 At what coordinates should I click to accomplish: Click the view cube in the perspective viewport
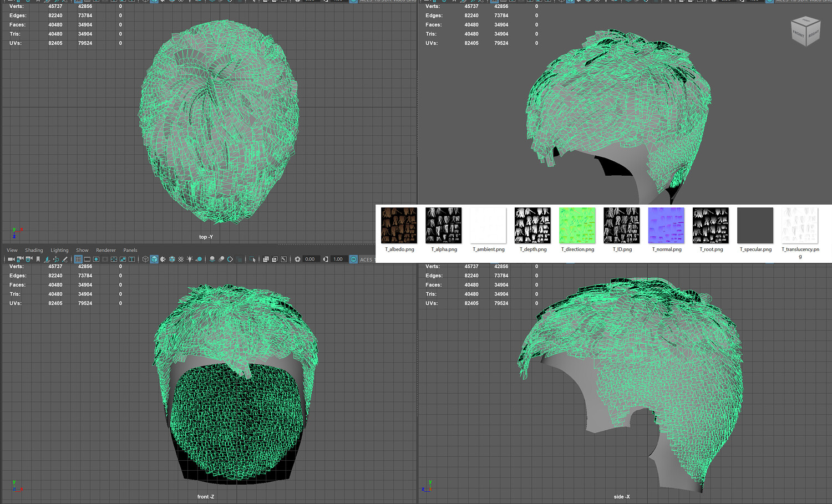pos(805,32)
